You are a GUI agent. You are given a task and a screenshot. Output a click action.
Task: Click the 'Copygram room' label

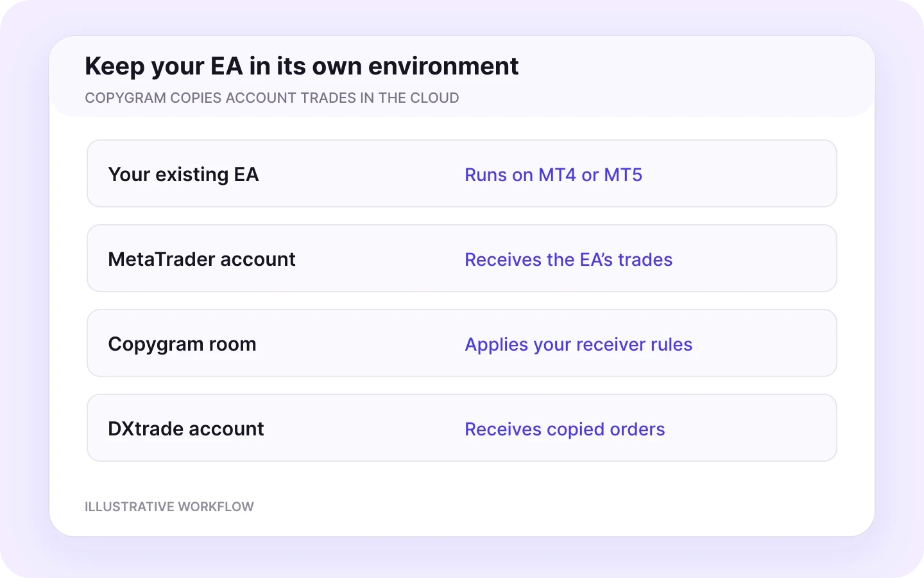coord(182,344)
